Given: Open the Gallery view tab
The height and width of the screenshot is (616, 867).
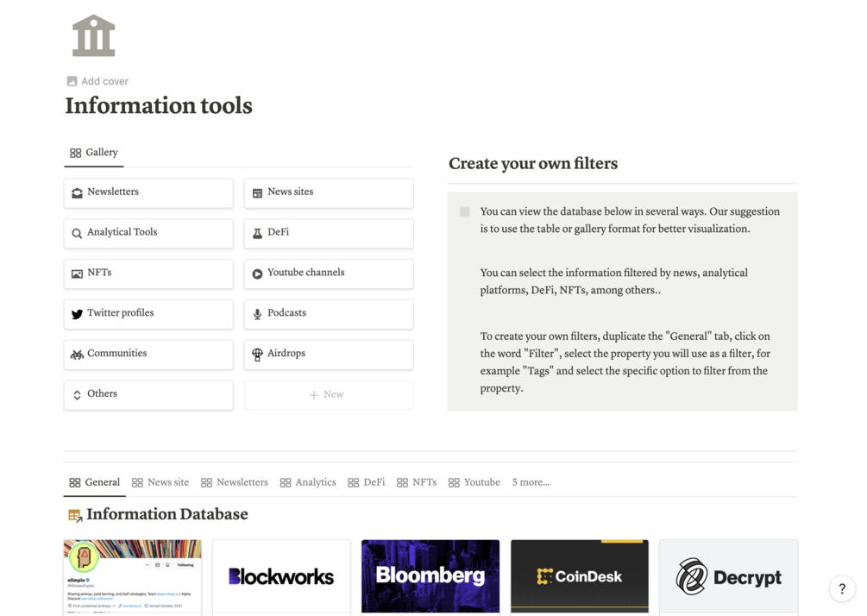Looking at the screenshot, I should pos(94,153).
